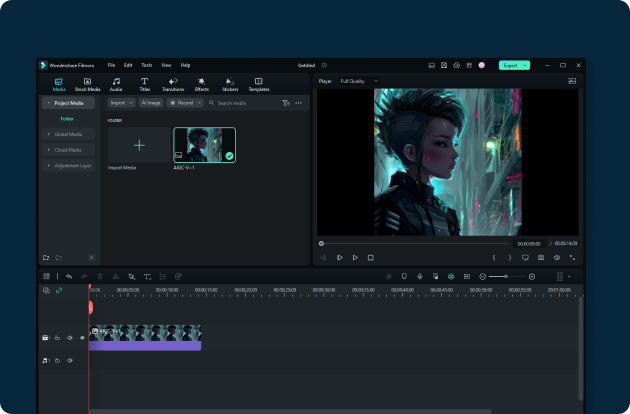Select the AIGC-V-1 media thumbnail
The height and width of the screenshot is (414, 630).
(x=205, y=145)
